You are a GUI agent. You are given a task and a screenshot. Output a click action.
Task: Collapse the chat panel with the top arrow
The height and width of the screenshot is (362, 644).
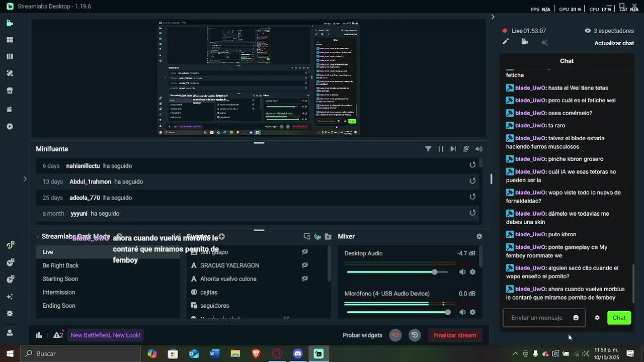click(493, 17)
